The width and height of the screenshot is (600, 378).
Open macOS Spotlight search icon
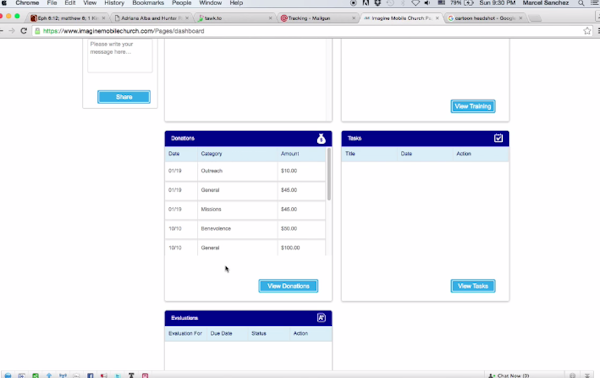point(581,3)
